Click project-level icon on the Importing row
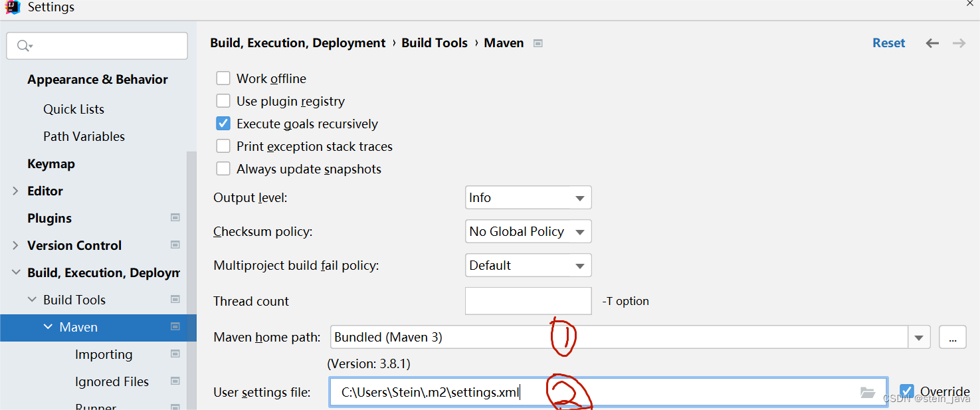 175,354
